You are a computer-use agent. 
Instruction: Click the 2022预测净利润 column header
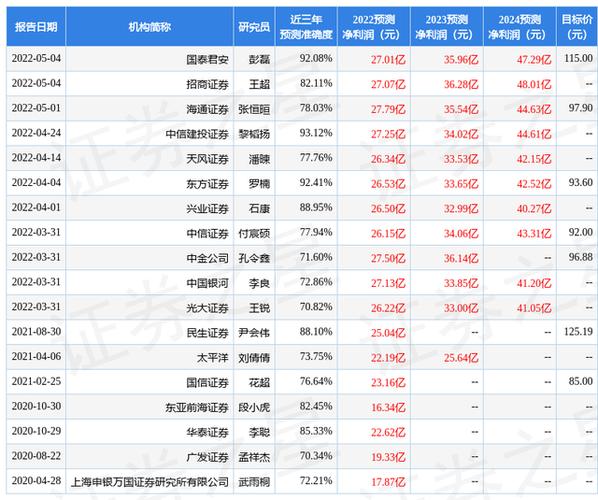[x=374, y=27]
